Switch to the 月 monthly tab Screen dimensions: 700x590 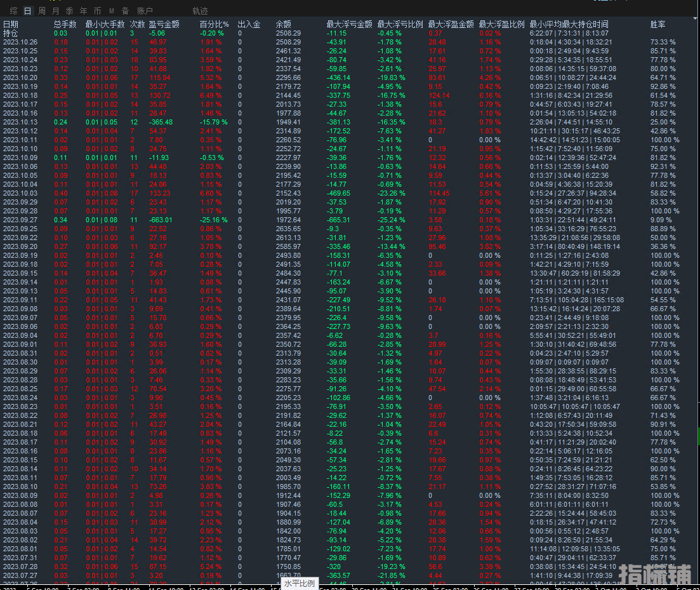coord(56,11)
